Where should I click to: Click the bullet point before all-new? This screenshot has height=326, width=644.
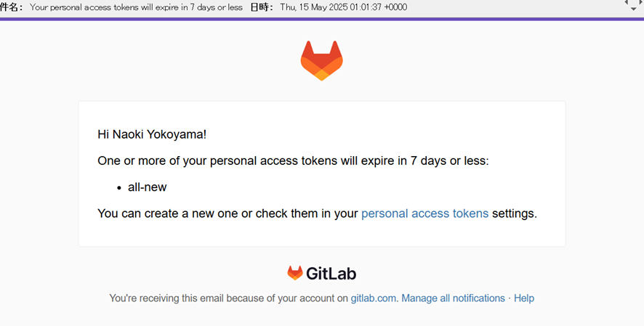tap(119, 188)
